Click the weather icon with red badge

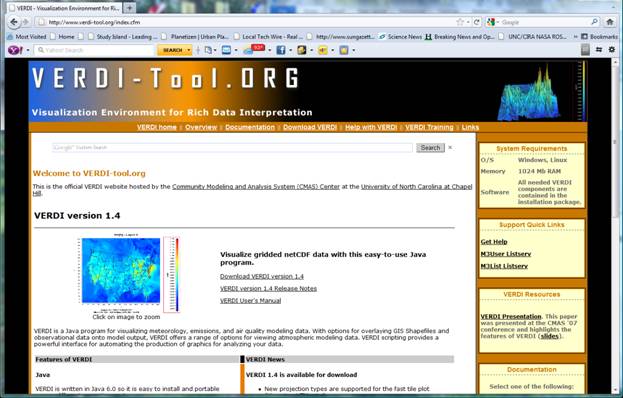(253, 50)
